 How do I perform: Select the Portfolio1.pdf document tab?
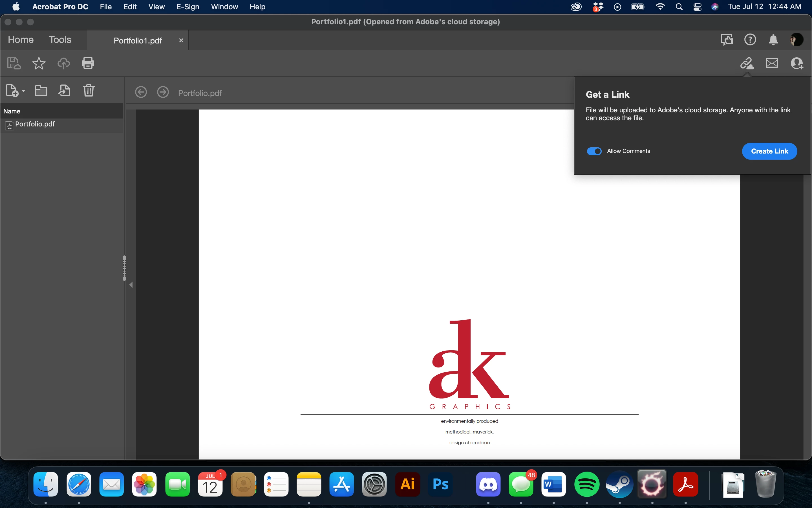[x=138, y=41]
